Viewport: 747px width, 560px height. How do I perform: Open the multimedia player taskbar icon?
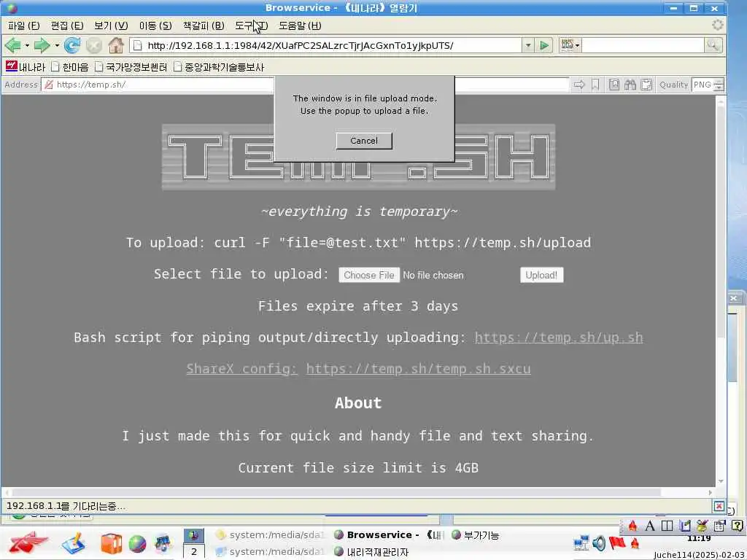[x=163, y=544]
